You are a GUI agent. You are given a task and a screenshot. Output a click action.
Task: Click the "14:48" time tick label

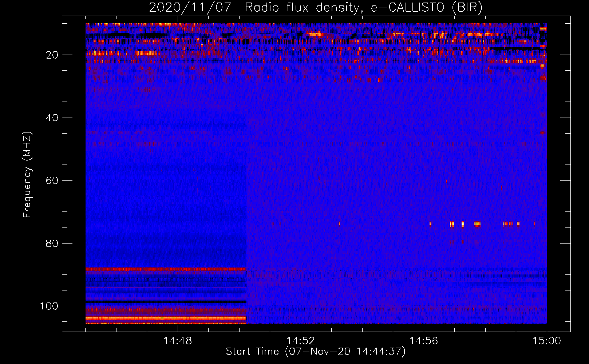click(x=178, y=341)
